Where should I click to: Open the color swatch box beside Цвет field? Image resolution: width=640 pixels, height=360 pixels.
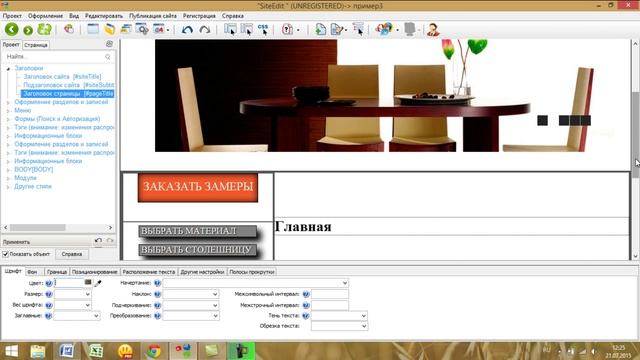[88, 282]
